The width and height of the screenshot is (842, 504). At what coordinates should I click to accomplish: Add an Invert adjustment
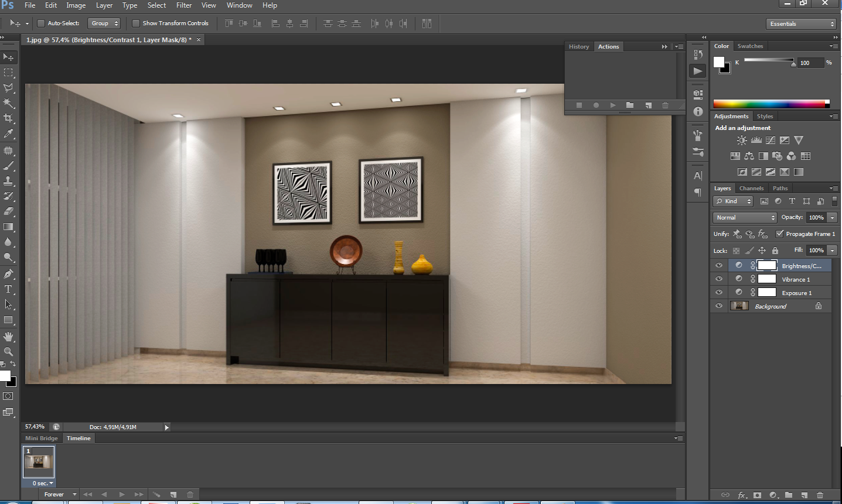click(x=742, y=172)
